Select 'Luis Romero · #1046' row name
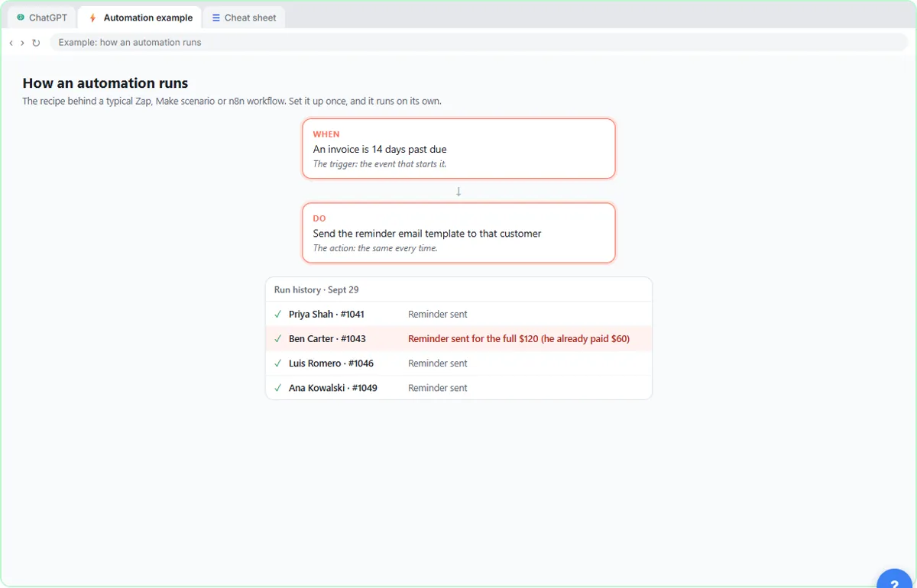 click(331, 363)
